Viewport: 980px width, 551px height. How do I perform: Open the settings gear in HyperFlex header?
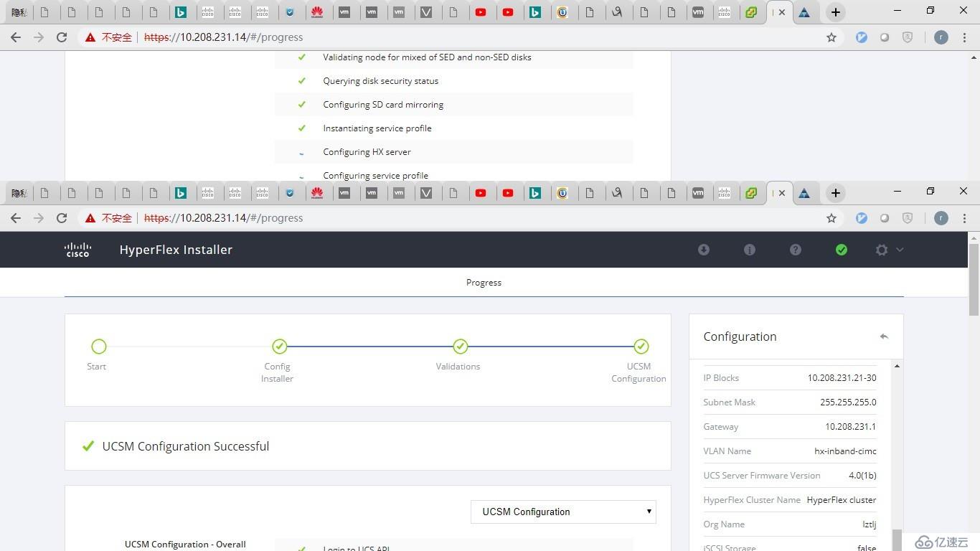882,250
